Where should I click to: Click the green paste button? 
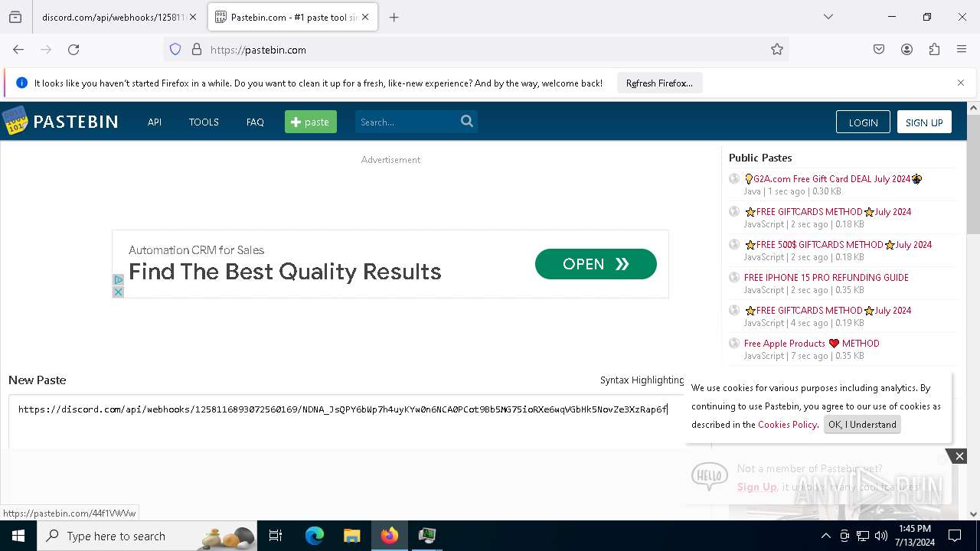pos(311,122)
